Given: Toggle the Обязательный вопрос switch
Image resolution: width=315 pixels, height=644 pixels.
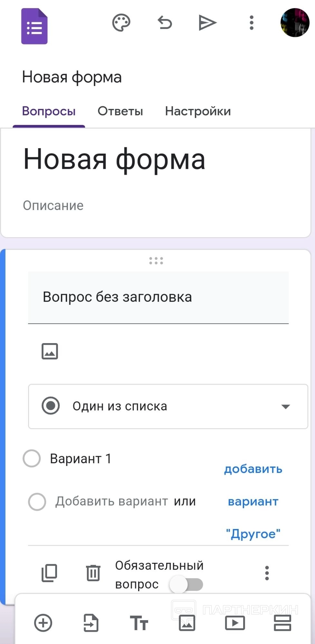Looking at the screenshot, I should point(186,584).
